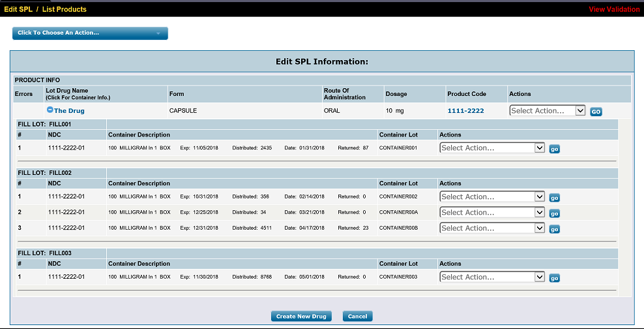Open product code 1111-2222 link
This screenshot has height=329, width=644.
465,110
